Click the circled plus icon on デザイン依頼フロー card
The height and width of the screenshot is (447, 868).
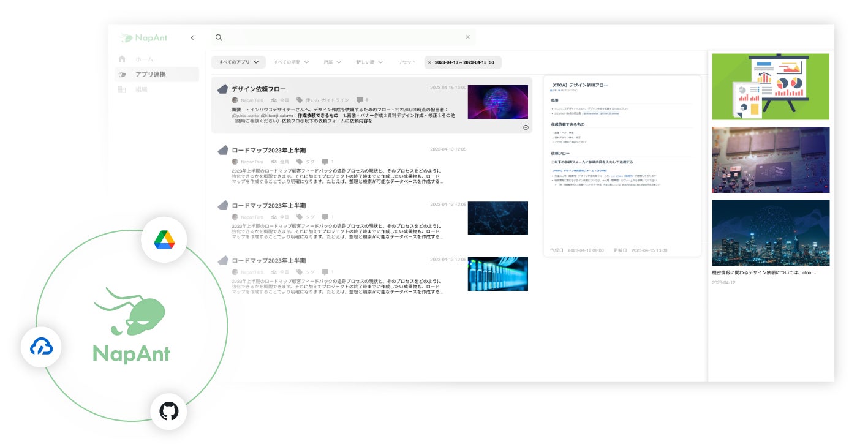point(526,127)
